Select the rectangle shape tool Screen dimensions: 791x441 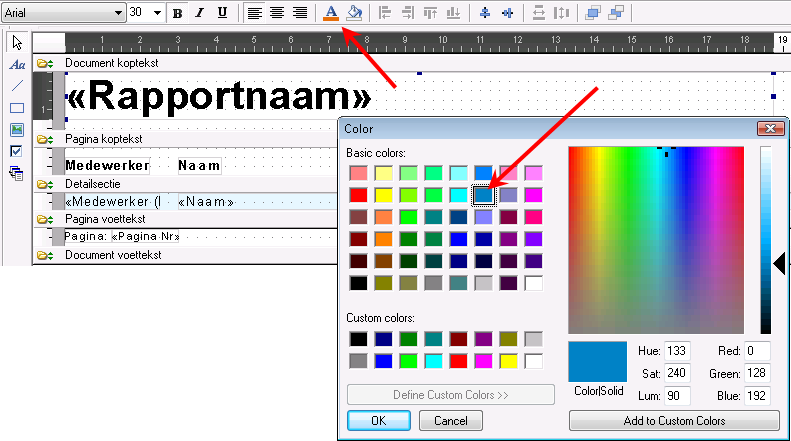pyautogui.click(x=17, y=108)
